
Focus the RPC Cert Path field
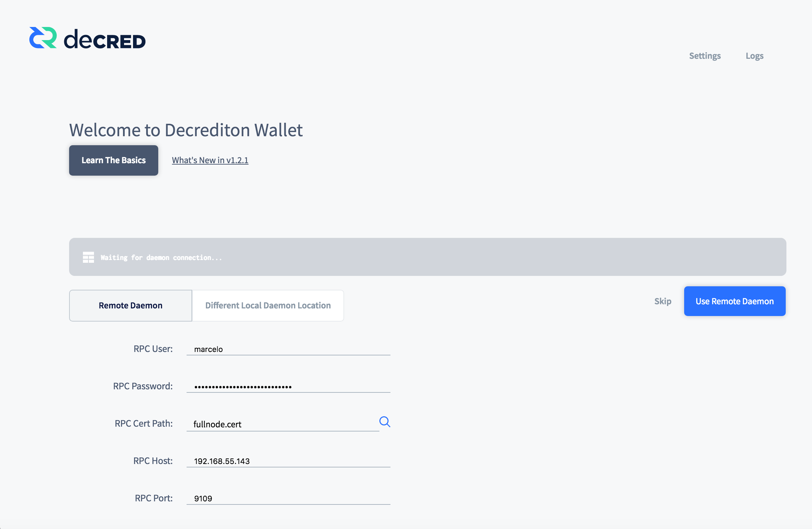coord(283,424)
